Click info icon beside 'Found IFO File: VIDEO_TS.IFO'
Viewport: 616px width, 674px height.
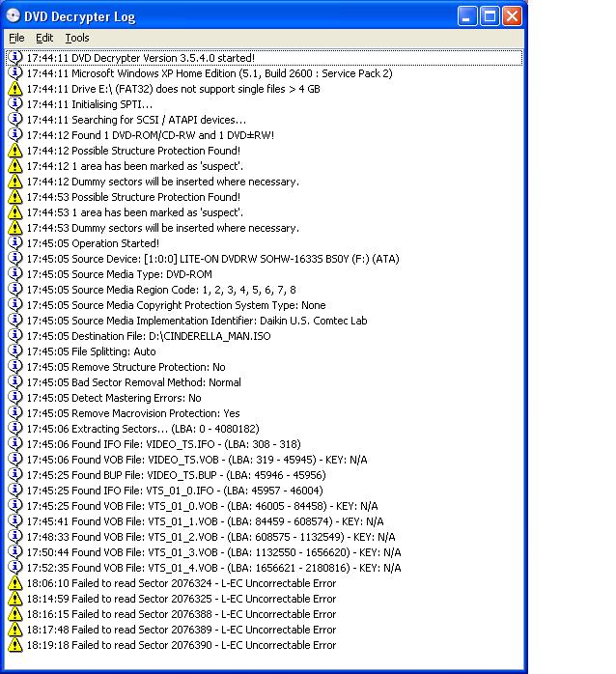[x=15, y=444]
